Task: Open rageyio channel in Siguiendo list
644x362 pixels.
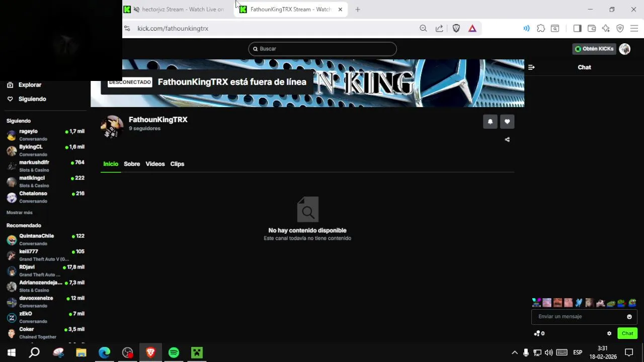Action: click(45, 135)
